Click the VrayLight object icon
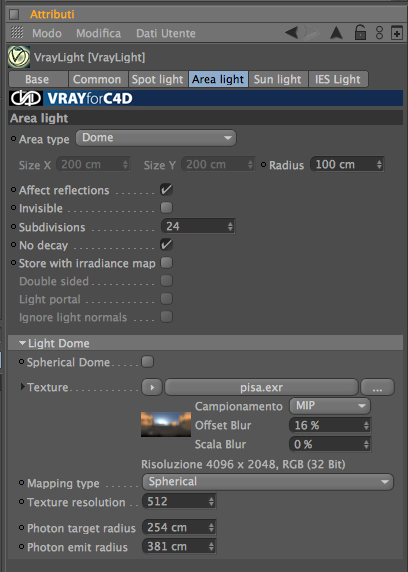 [19, 57]
